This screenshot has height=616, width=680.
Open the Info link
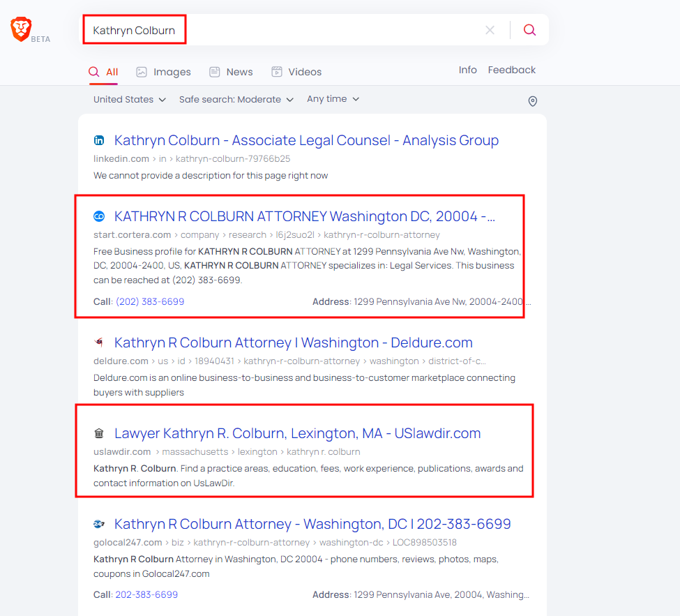(467, 70)
